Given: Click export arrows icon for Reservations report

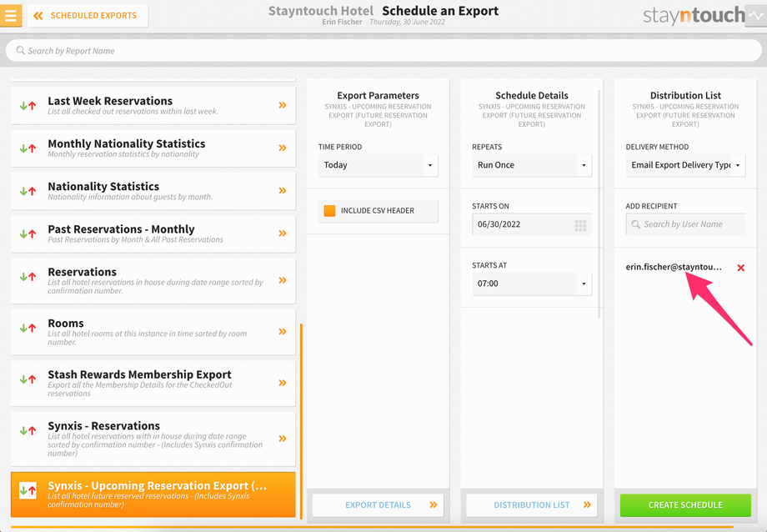Looking at the screenshot, I should (28, 277).
